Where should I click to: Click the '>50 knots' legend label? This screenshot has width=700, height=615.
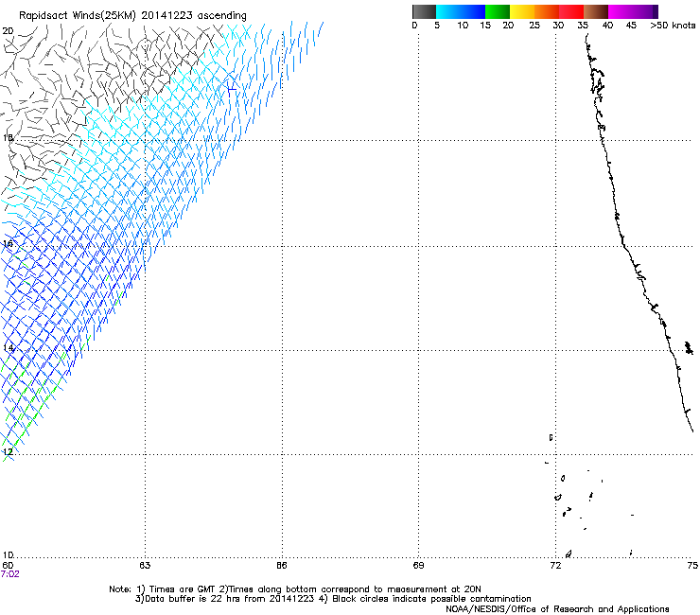[x=673, y=26]
